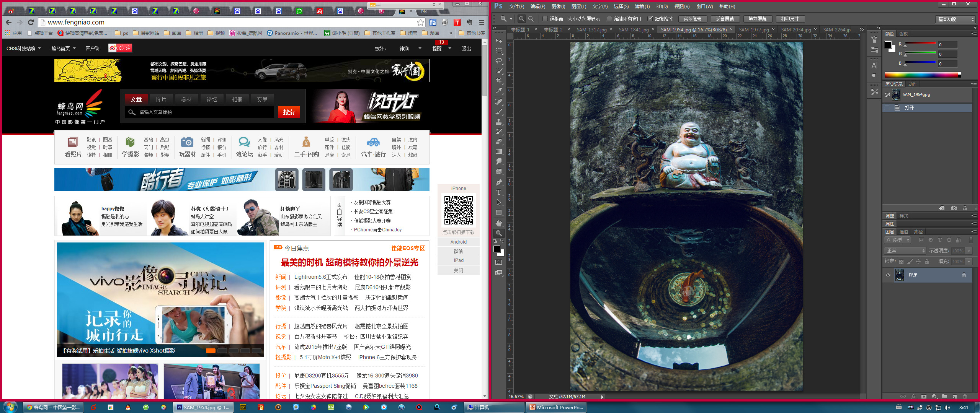Screen dimensions: 980x413
Task: Select the Rectangle shape tool
Action: (499, 213)
